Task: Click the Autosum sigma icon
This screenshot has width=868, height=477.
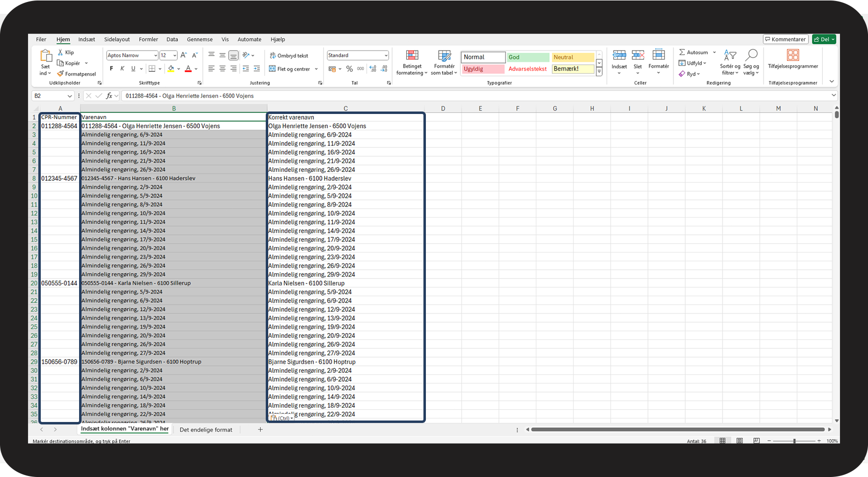Action: pyautogui.click(x=682, y=52)
